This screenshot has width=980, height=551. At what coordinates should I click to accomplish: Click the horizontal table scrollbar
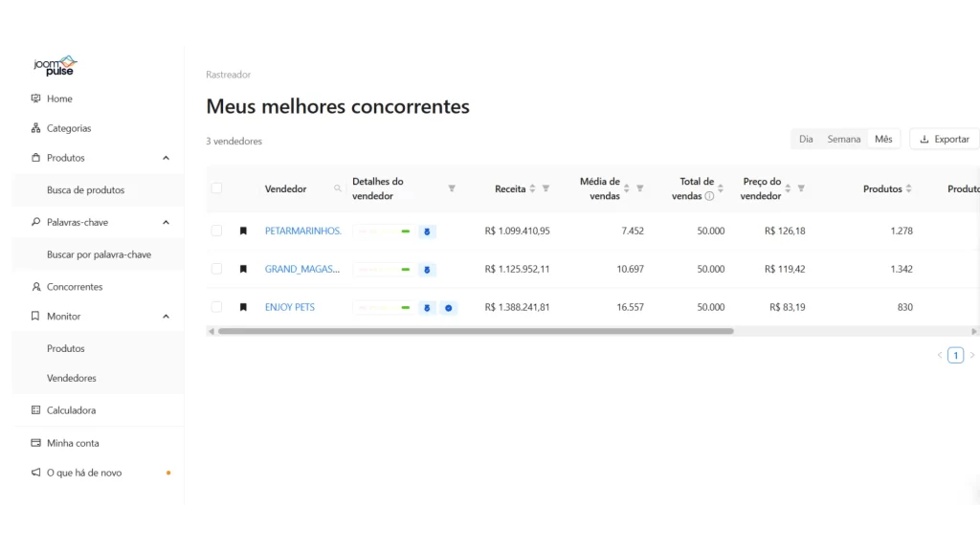475,331
